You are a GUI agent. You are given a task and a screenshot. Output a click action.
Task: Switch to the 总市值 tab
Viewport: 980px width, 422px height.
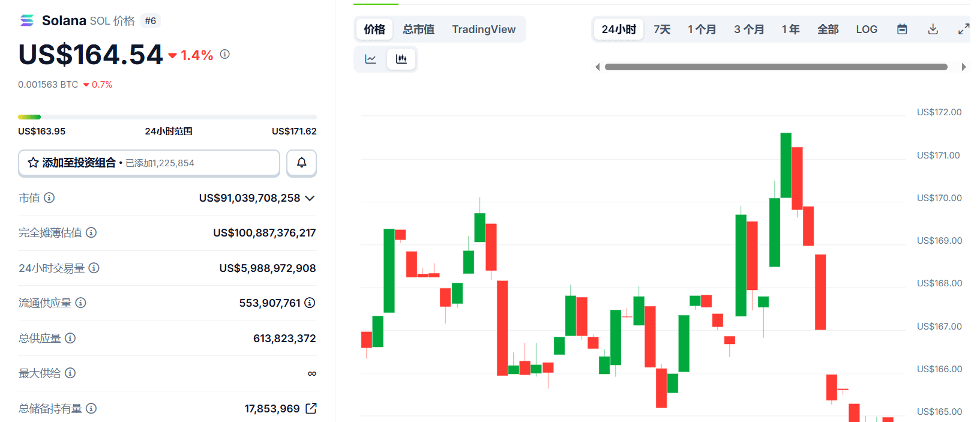418,29
